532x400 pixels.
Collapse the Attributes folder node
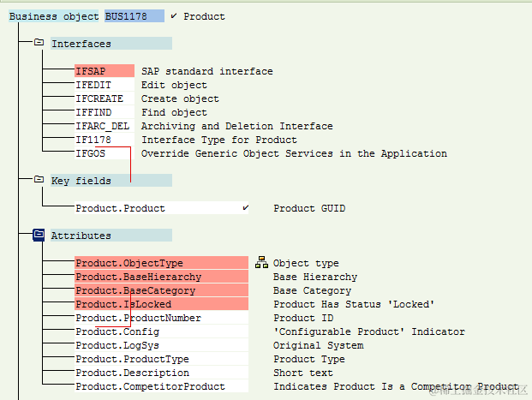39,235
